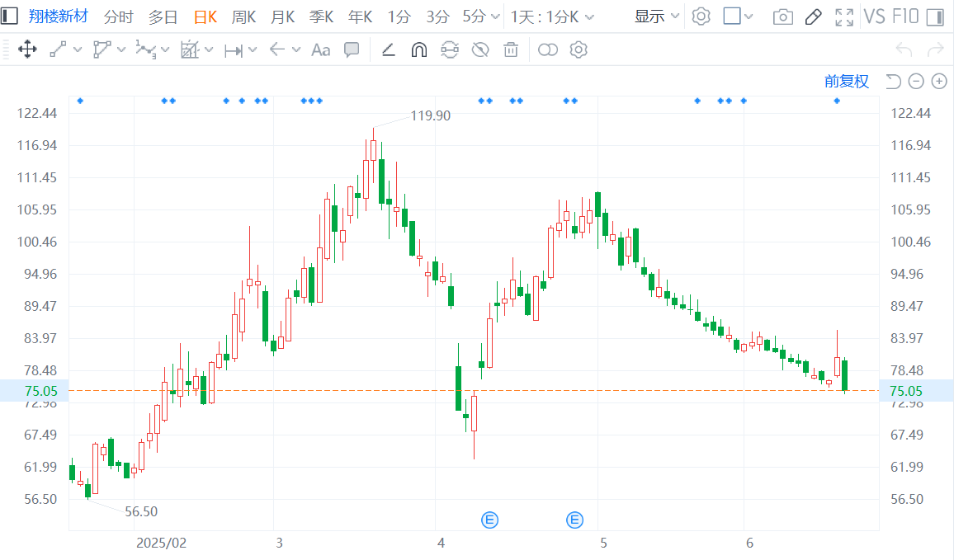Select the range measurement tool

tap(233, 49)
